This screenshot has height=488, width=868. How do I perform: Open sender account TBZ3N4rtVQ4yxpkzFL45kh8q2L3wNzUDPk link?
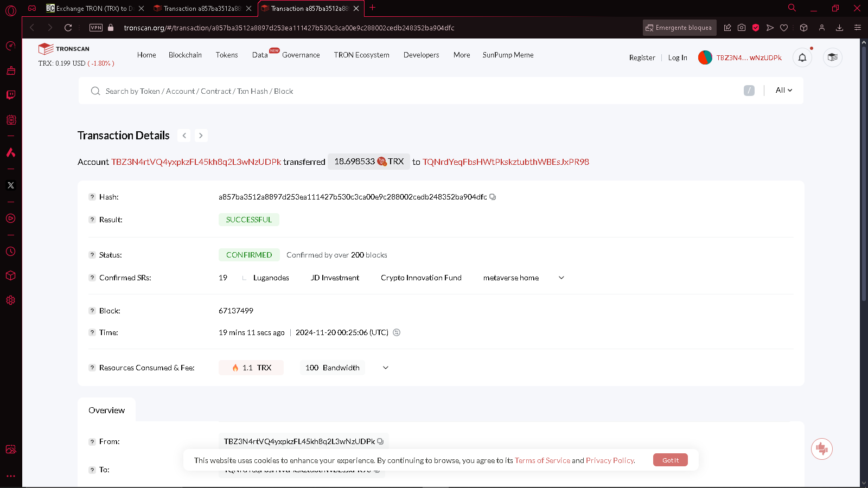196,162
